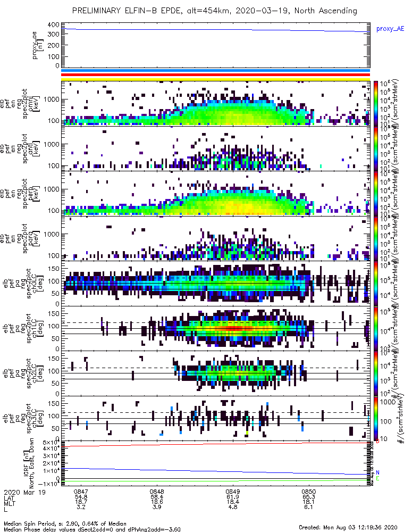Click the ch3LC pitch-angle spectrogram panel

coord(215,419)
